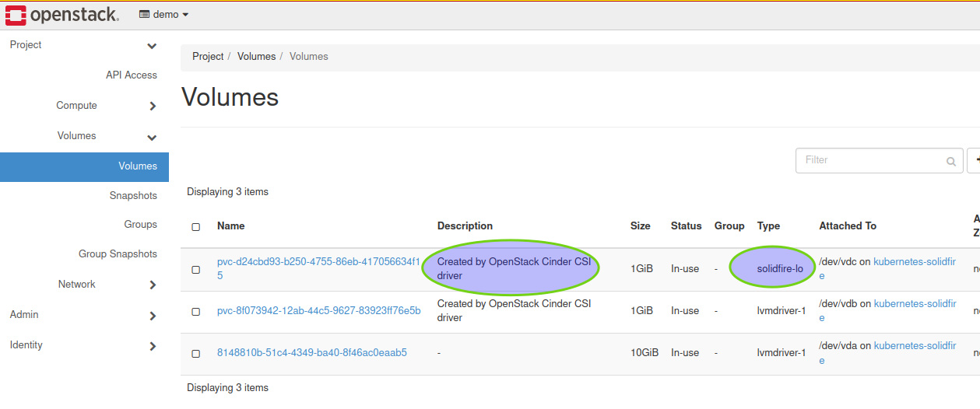Open Group Snapshots in the sidebar

118,254
